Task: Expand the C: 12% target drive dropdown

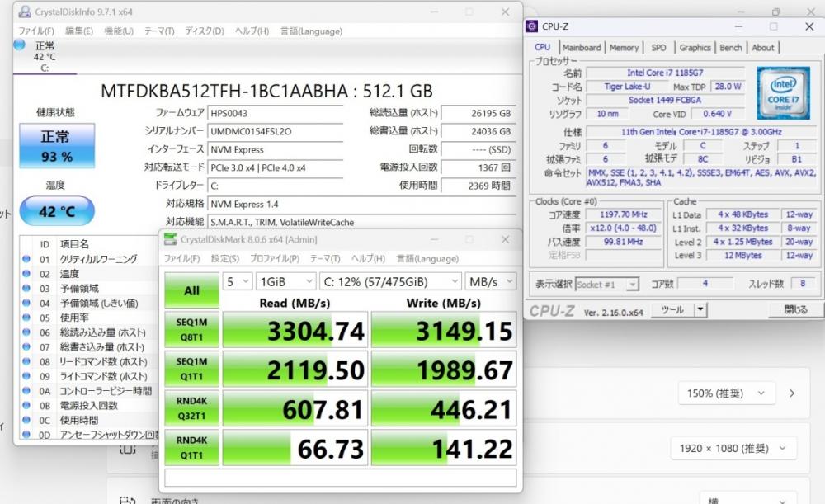Action: point(389,281)
